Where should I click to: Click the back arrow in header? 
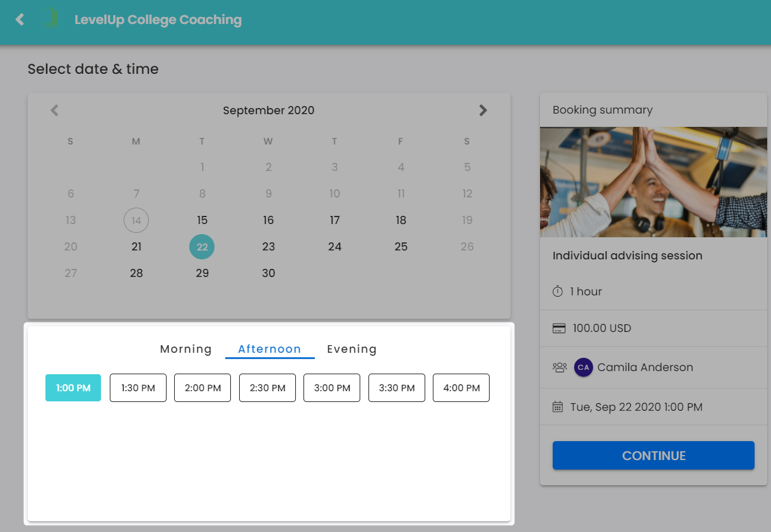pyautogui.click(x=20, y=20)
